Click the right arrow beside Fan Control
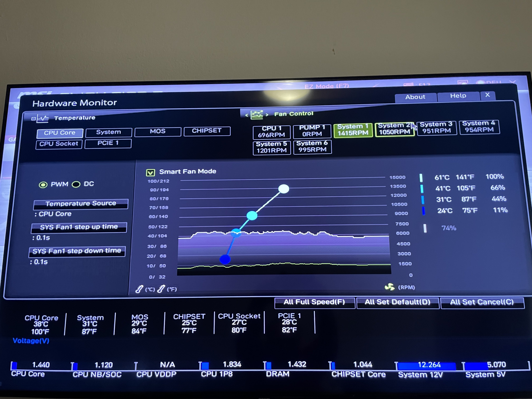The image size is (532, 399). [267, 115]
